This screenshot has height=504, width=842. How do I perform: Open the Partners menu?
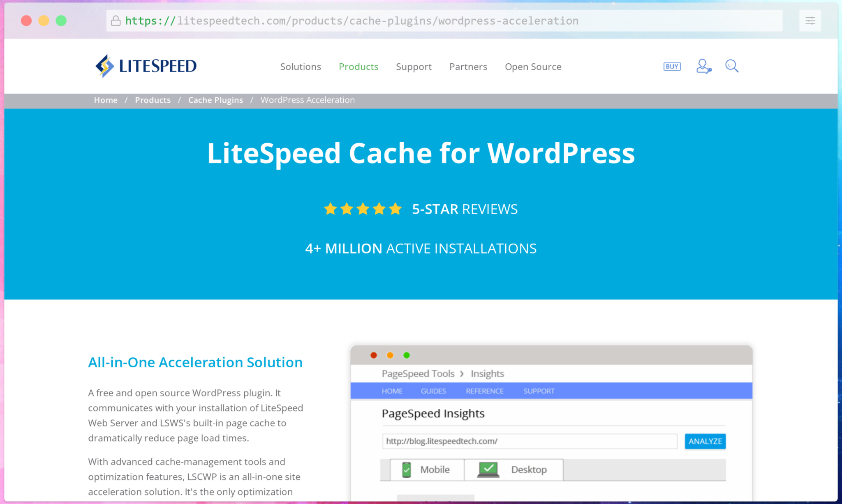tap(468, 67)
